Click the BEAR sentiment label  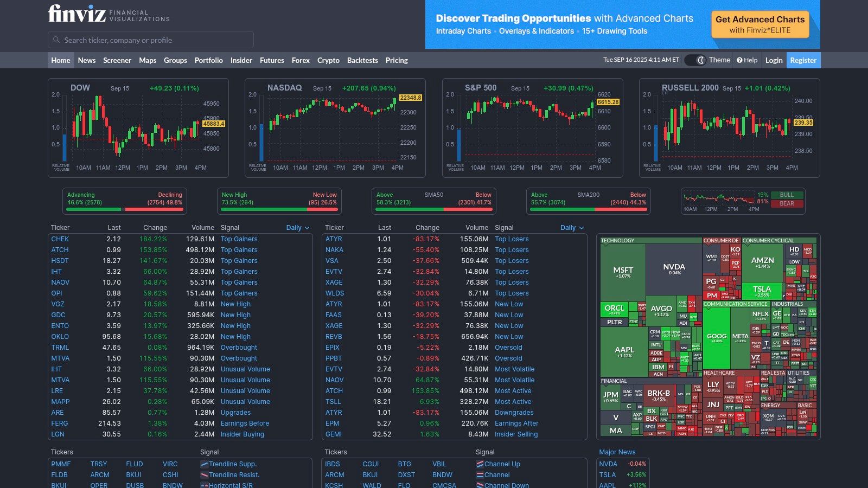tap(787, 204)
